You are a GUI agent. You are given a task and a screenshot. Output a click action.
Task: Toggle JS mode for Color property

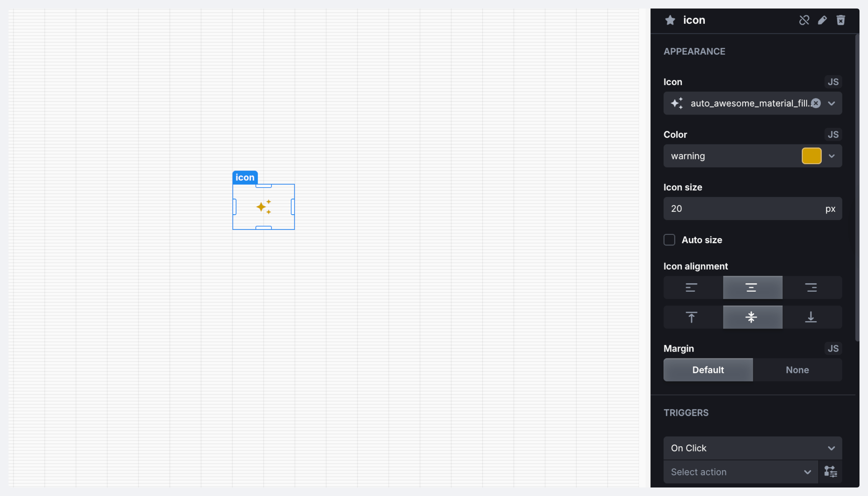coord(833,134)
